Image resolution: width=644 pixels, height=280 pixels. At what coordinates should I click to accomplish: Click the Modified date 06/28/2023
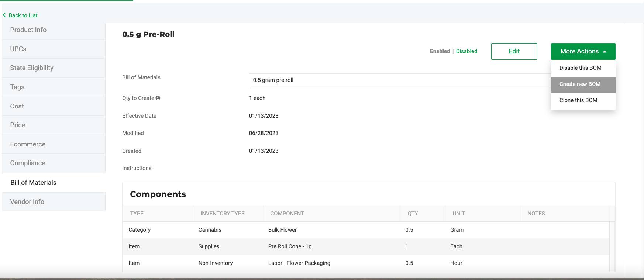coord(264,133)
